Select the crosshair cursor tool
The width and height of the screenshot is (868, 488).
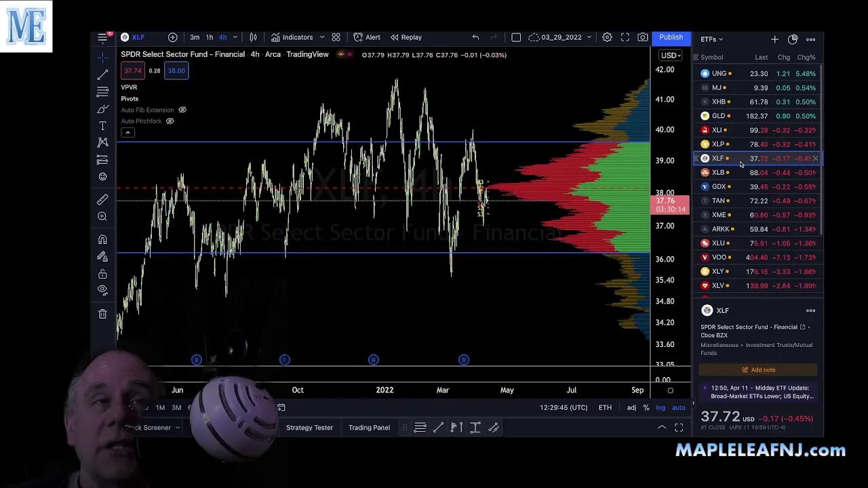click(x=102, y=57)
